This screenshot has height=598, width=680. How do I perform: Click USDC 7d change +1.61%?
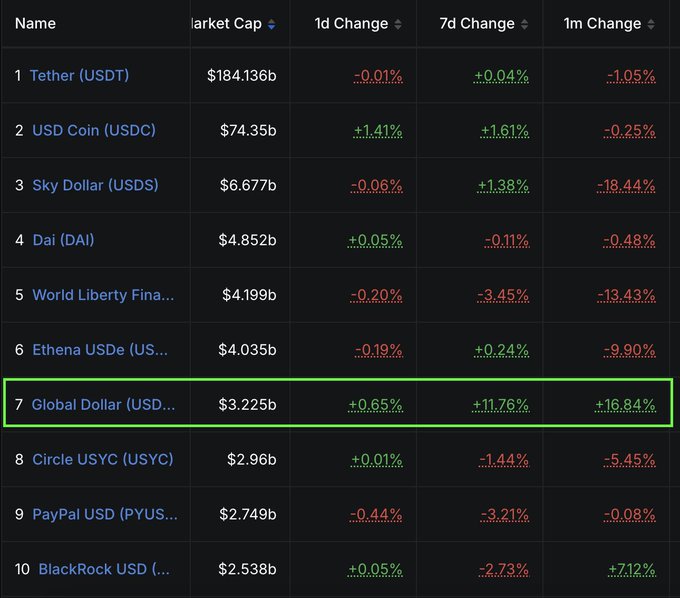[505, 131]
